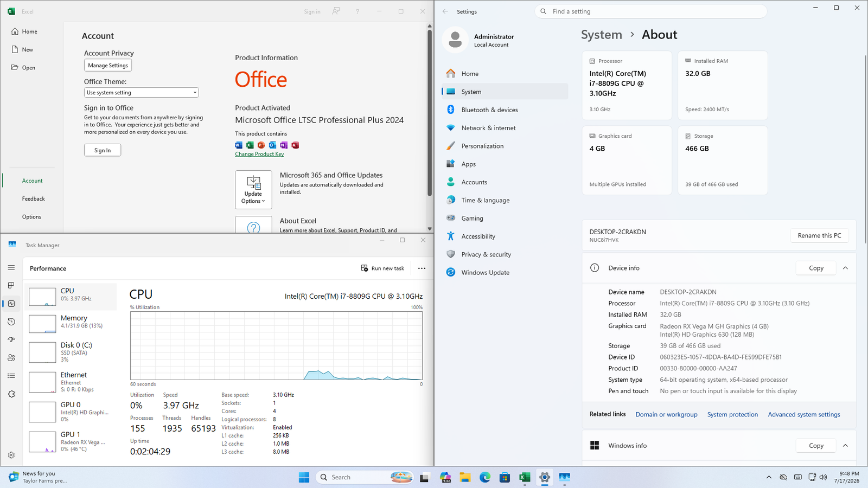Open Details page in Task Manager sidebar

pyautogui.click(x=11, y=376)
